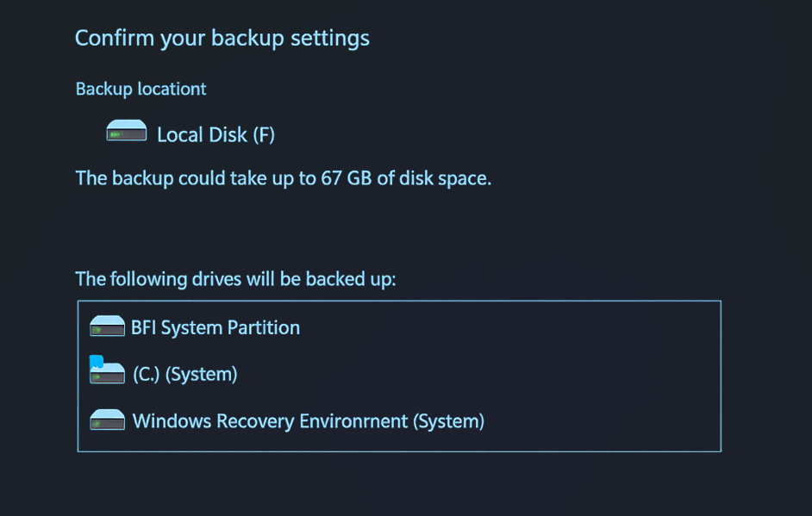Click the 67 GB disk space message
The width and height of the screenshot is (812, 516).
pyautogui.click(x=283, y=178)
